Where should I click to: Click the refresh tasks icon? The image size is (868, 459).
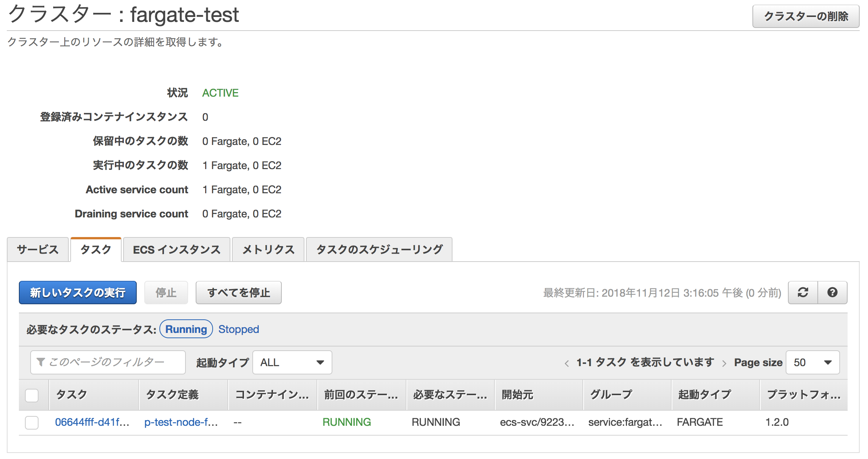[803, 293]
